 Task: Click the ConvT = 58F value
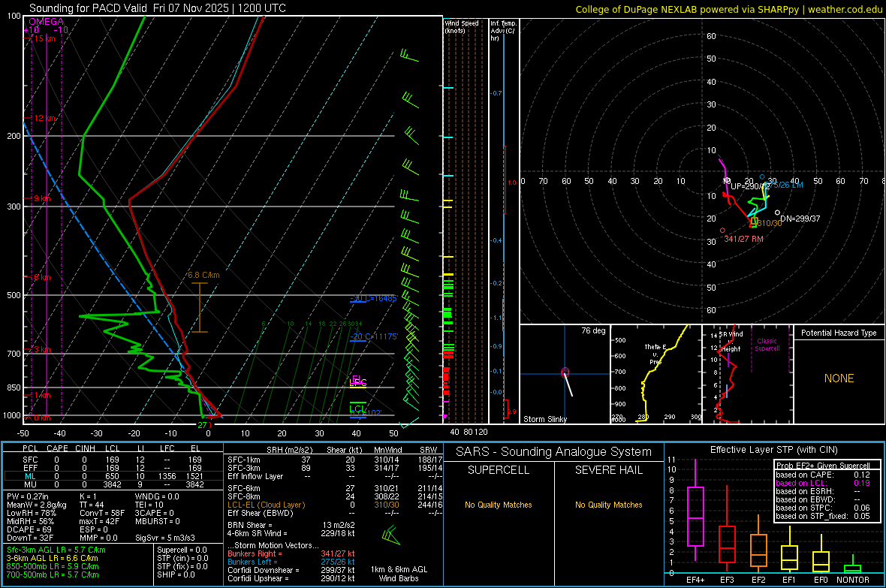click(102, 513)
